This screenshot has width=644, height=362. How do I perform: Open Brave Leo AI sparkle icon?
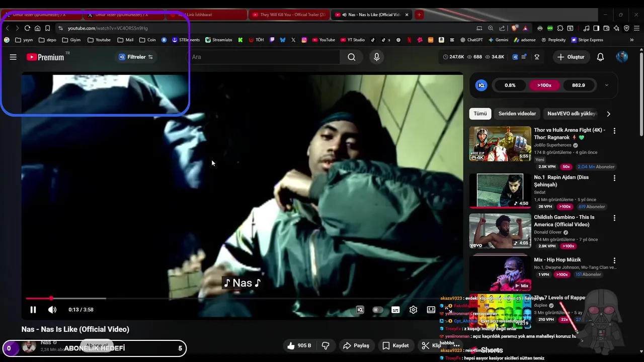coord(616,28)
